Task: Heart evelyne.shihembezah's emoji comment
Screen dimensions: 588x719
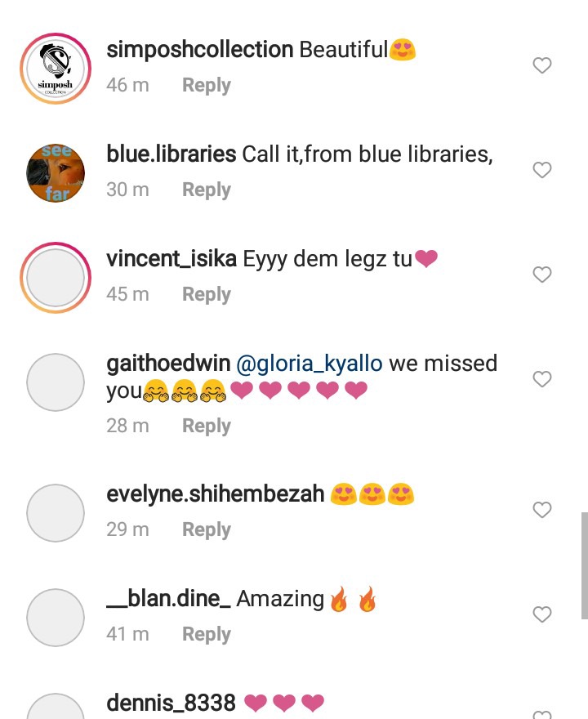Action: point(542,510)
